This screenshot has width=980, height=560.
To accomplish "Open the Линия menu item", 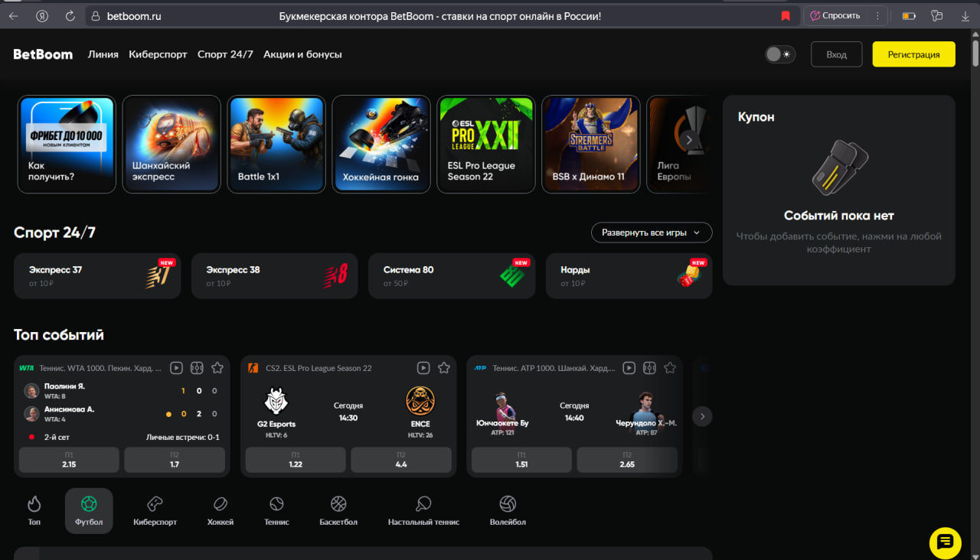I will [103, 54].
